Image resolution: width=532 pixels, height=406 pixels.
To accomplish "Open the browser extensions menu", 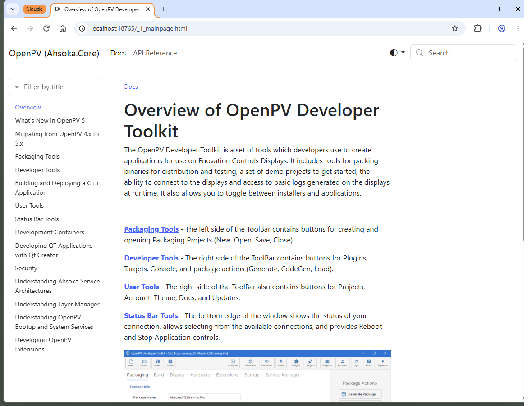I will pos(477,28).
